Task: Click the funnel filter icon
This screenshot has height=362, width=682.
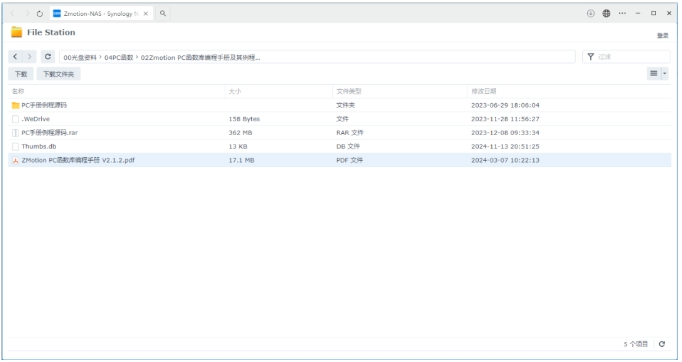Action: pyautogui.click(x=590, y=57)
